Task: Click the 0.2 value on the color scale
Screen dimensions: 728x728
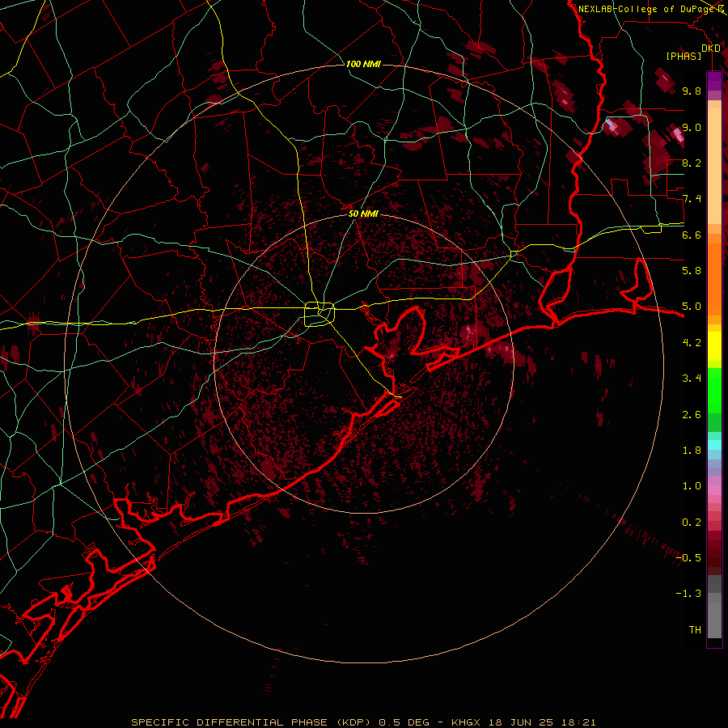Action: 692,523
